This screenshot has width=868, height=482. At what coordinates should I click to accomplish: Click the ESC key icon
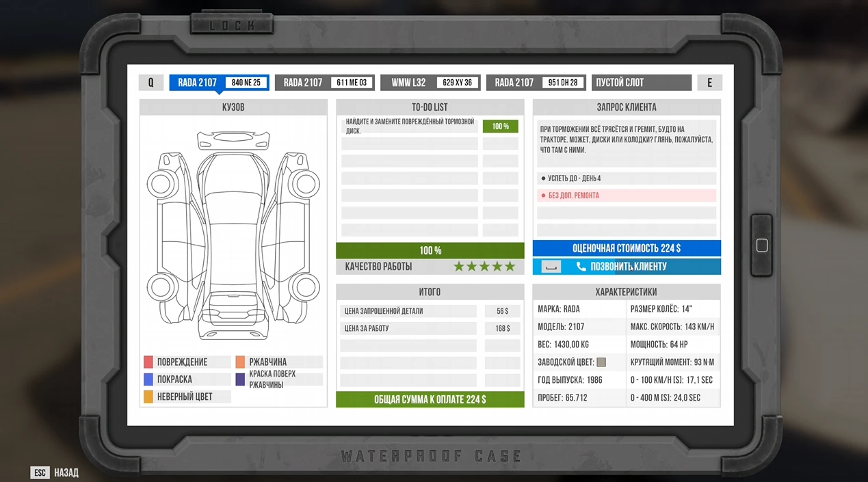40,472
